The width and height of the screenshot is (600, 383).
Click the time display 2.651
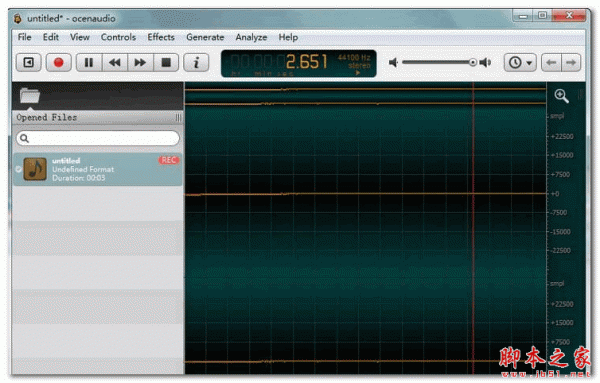[307, 62]
